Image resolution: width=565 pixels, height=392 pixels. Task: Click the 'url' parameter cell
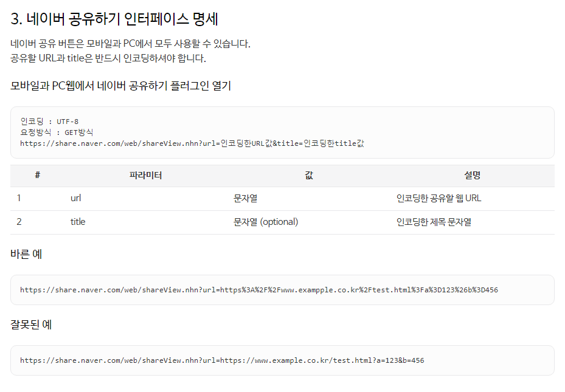point(75,198)
